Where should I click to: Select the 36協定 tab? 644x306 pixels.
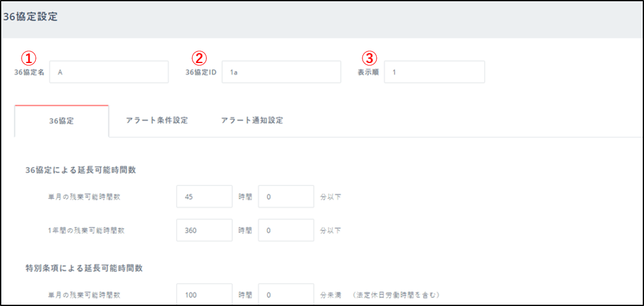coord(61,121)
